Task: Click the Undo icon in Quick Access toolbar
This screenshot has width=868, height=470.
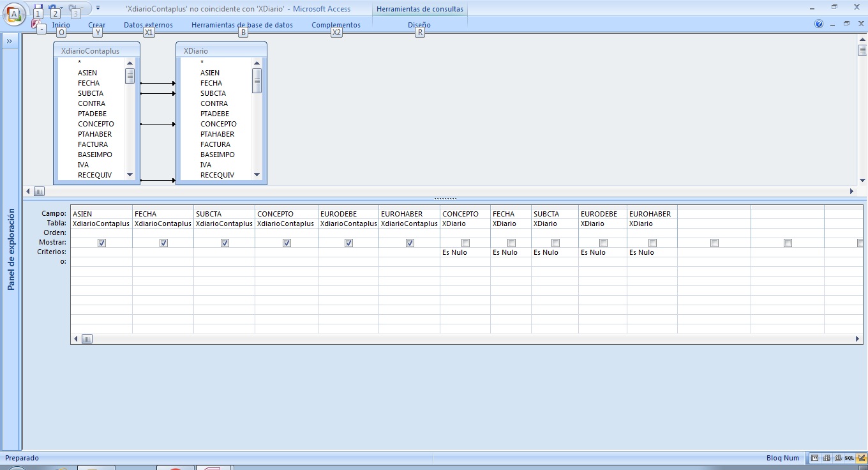Action: tap(53, 9)
